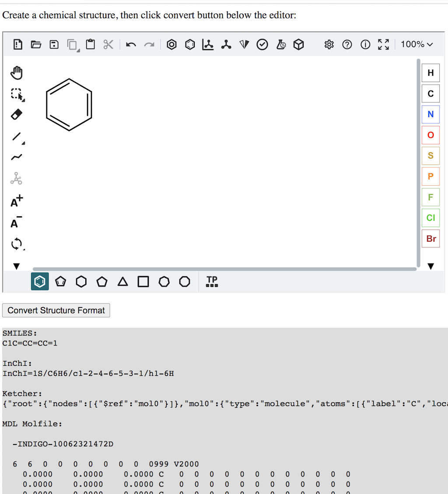Viewport: 448px width, 494px height.
Task: Click the Aromatize structure icon
Action: coord(171,44)
